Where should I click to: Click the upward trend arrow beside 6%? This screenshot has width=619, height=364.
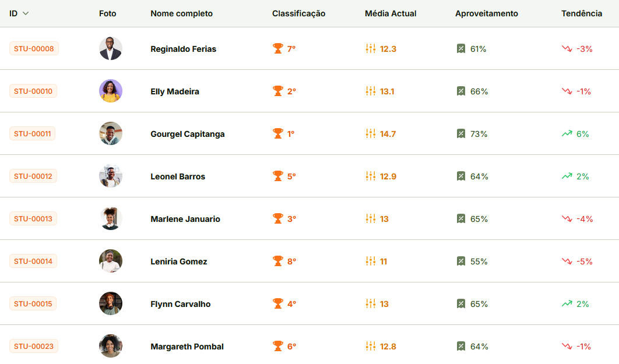[567, 133]
